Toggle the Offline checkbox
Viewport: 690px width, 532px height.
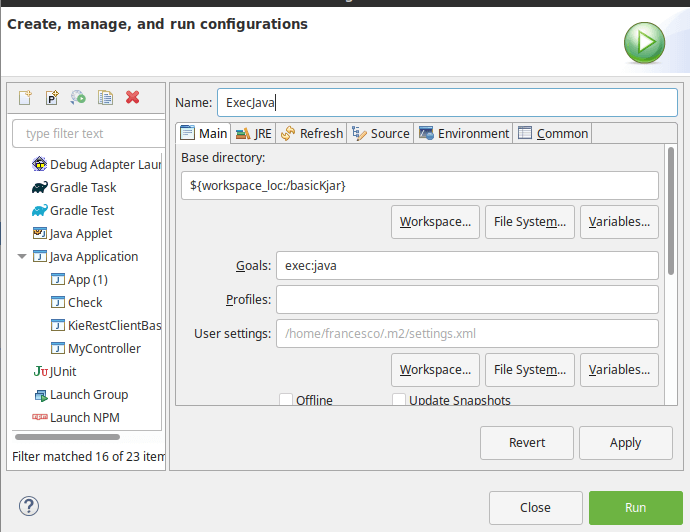pyautogui.click(x=286, y=400)
